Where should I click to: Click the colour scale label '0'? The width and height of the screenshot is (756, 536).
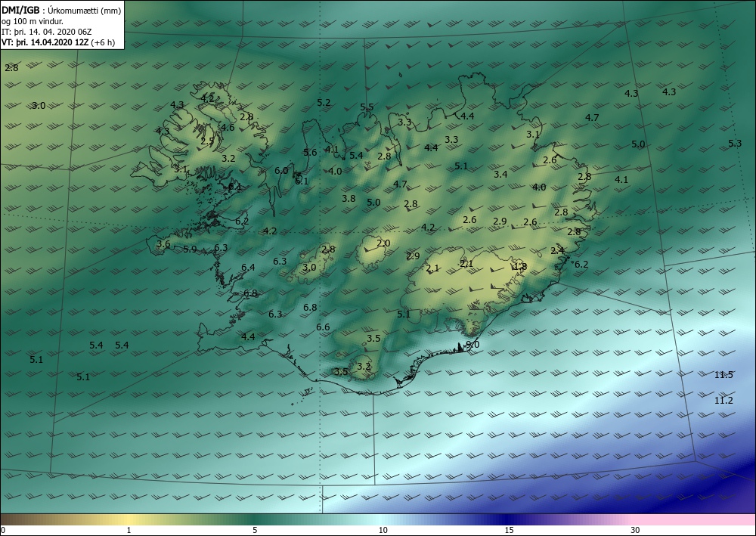click(3, 530)
